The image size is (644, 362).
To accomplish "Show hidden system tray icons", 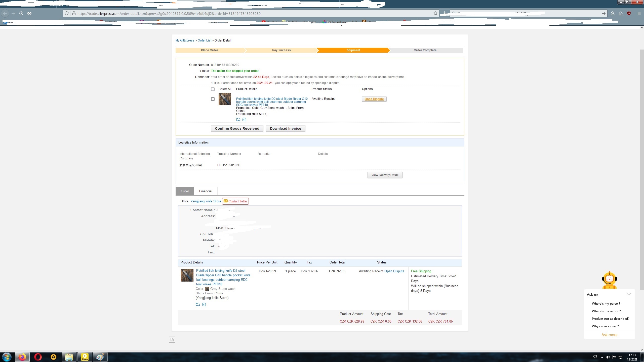I will (x=602, y=357).
